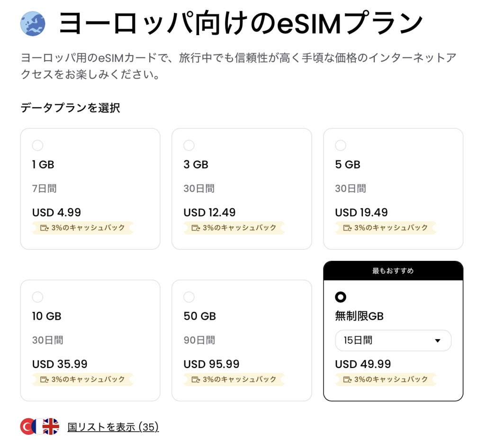Open 国リストを表示 (35) link
Image resolution: width=485 pixels, height=448 pixels.
coord(113,427)
